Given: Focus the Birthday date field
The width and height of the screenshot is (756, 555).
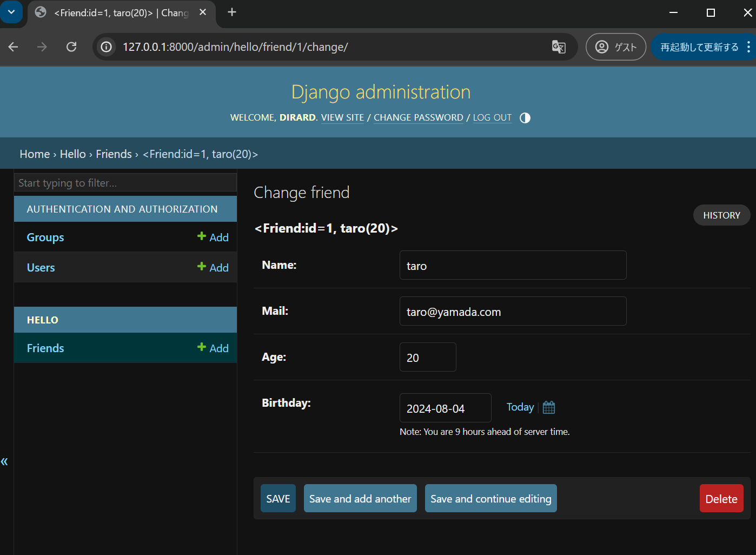Looking at the screenshot, I should [446, 408].
